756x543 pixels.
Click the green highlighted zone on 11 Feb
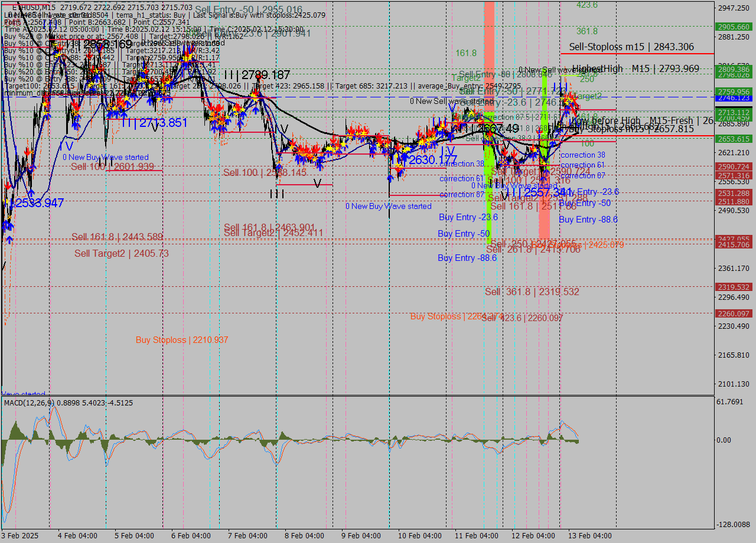click(488, 148)
